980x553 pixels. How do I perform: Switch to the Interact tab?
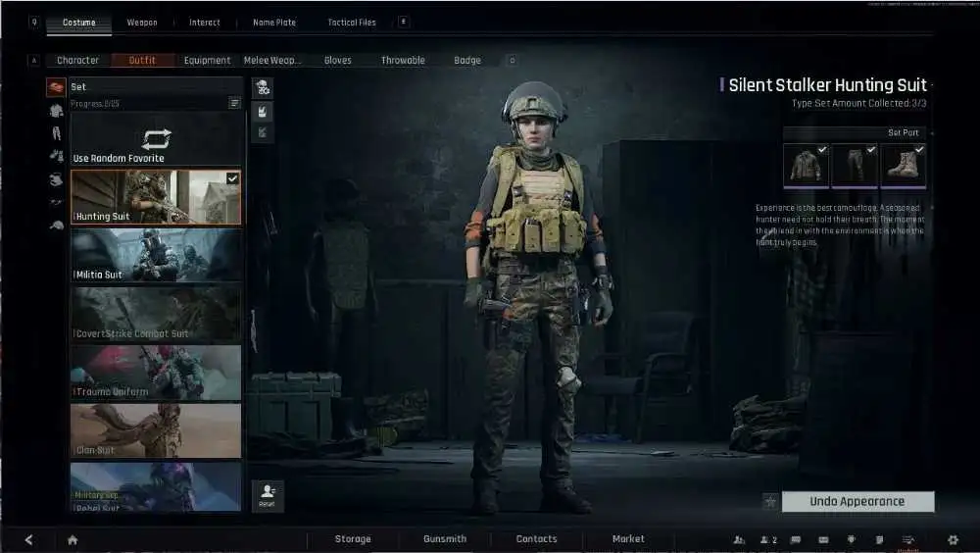205,23
